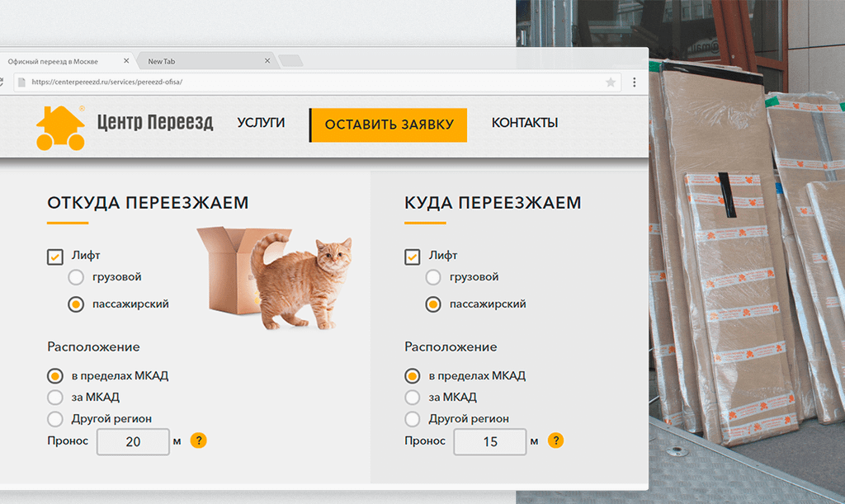
Task: Select пассажирский lift in Куда переезжаем
Action: click(x=433, y=304)
